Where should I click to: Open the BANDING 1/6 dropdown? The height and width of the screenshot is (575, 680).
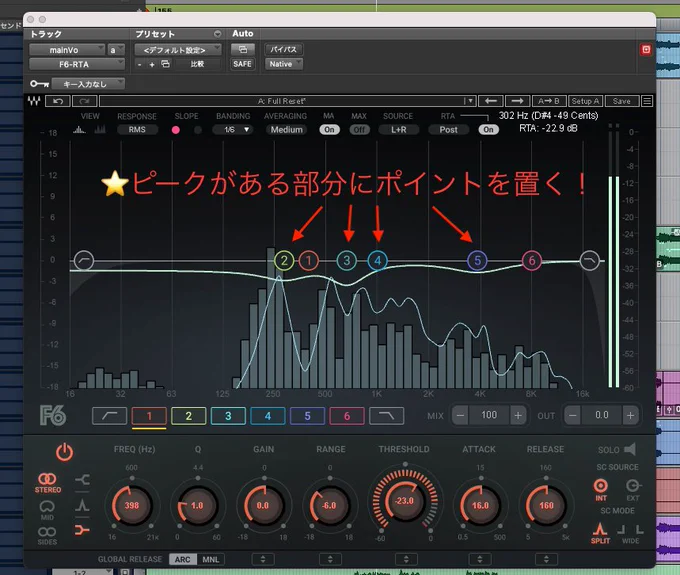(232, 129)
